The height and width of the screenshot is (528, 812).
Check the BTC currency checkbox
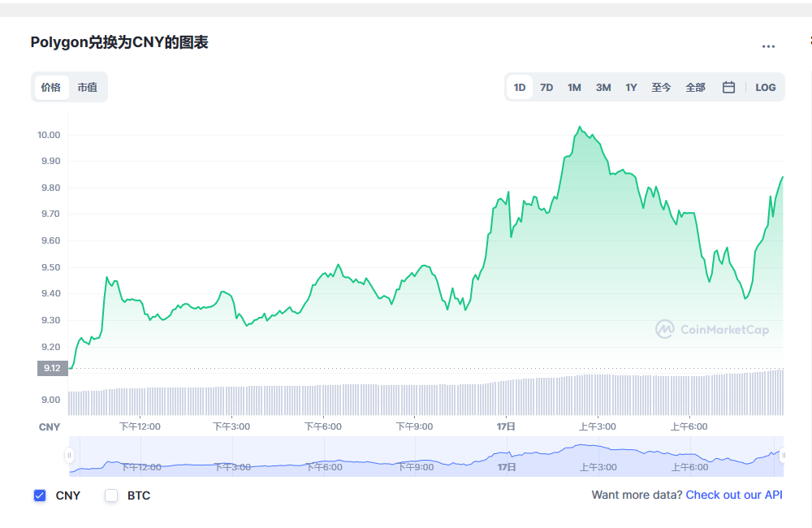[x=111, y=496]
